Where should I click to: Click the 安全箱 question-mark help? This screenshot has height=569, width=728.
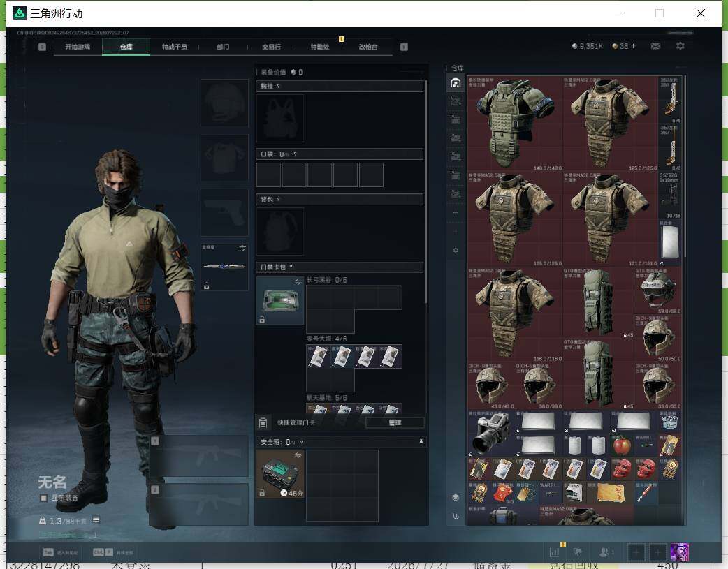tap(301, 442)
